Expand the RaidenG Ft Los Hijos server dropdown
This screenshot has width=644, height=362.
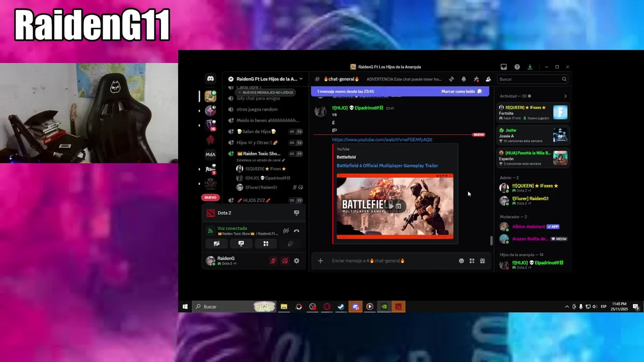tap(301, 79)
